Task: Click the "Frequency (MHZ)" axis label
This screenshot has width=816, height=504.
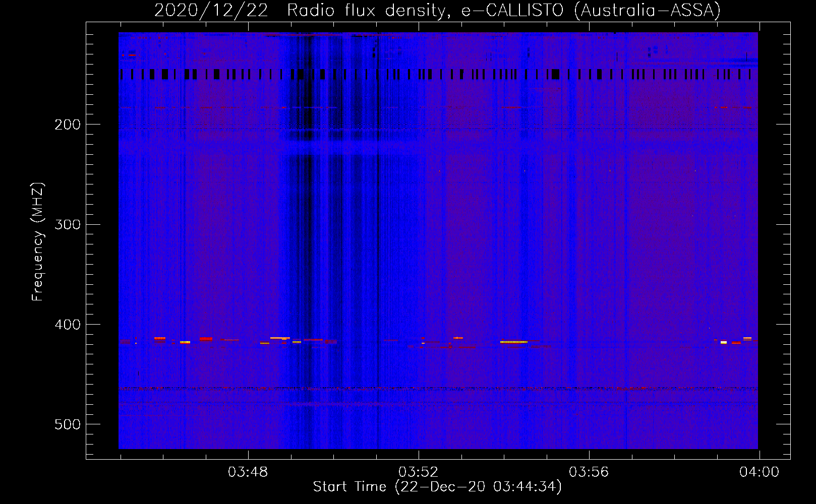Action: 37,242
